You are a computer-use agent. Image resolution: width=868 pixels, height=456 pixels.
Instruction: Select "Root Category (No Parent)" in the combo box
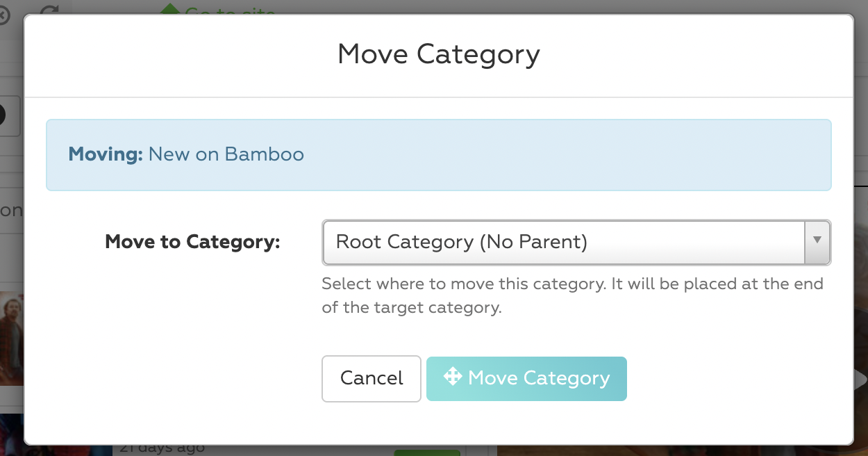tap(576, 243)
